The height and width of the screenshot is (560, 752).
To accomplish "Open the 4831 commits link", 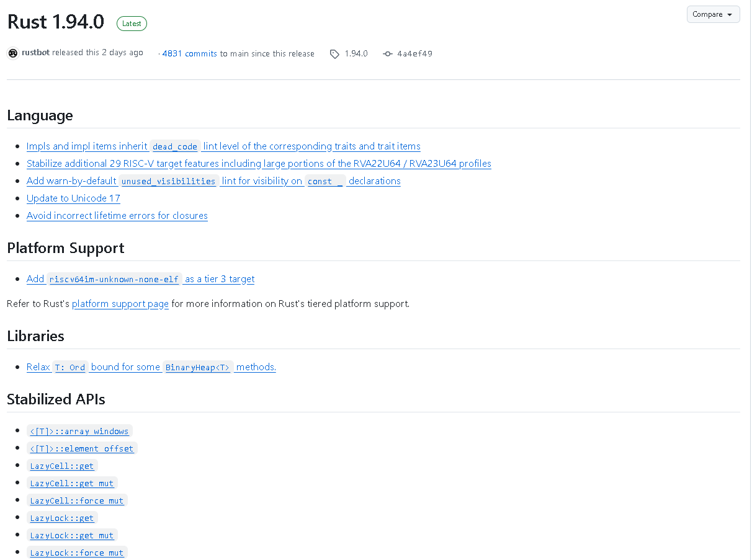I will 189,54.
